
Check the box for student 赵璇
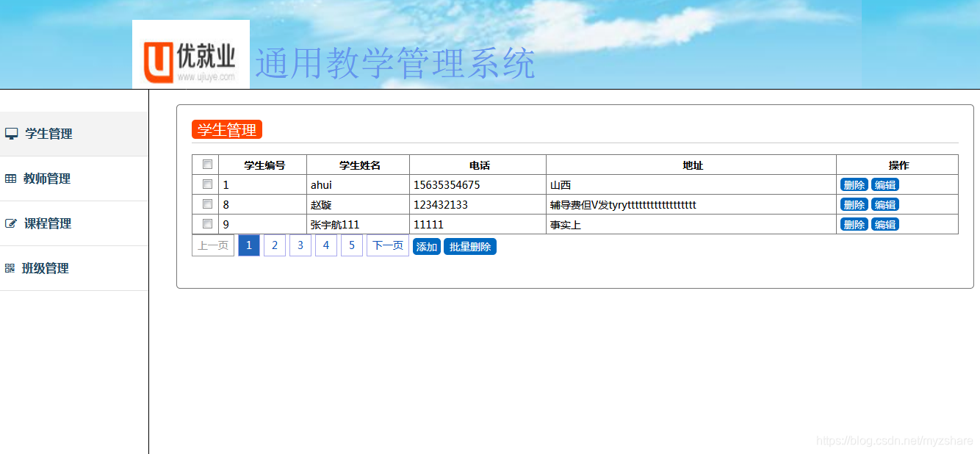point(207,204)
